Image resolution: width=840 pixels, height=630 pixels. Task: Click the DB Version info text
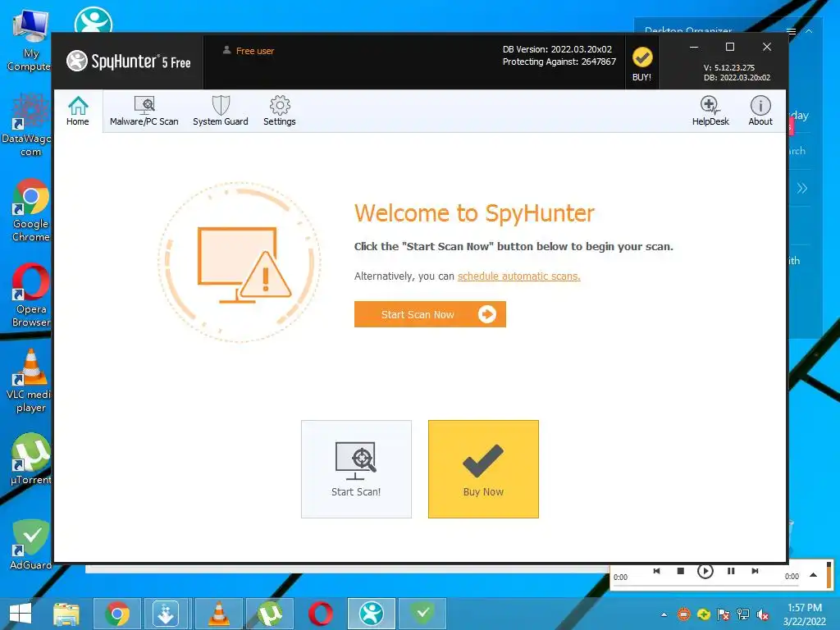[x=557, y=49]
